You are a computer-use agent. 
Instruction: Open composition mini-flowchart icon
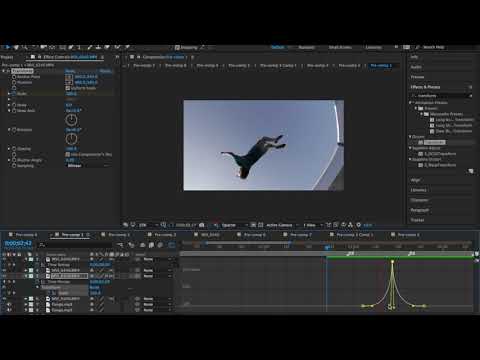[x=120, y=245]
